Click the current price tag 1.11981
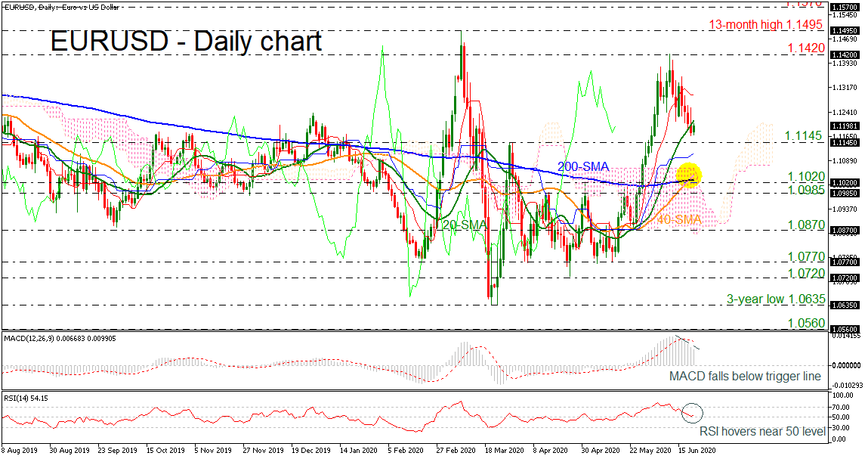This screenshot has width=868, height=459. click(844, 126)
